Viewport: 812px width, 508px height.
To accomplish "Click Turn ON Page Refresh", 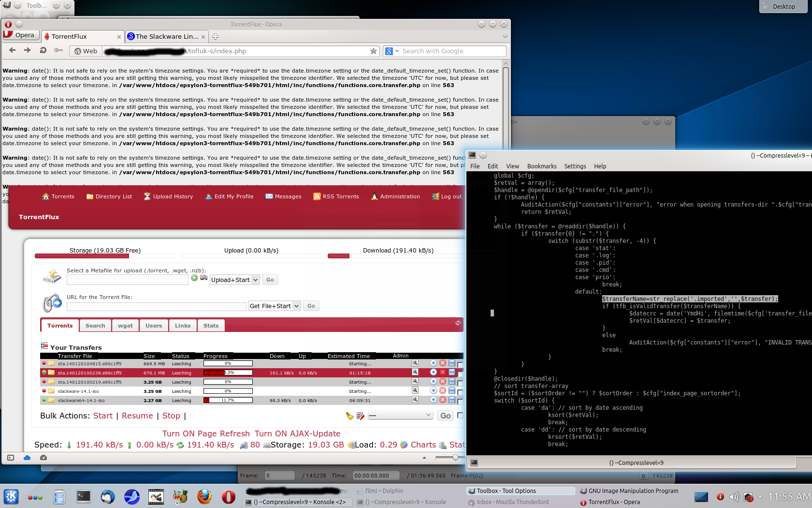I will point(206,434).
